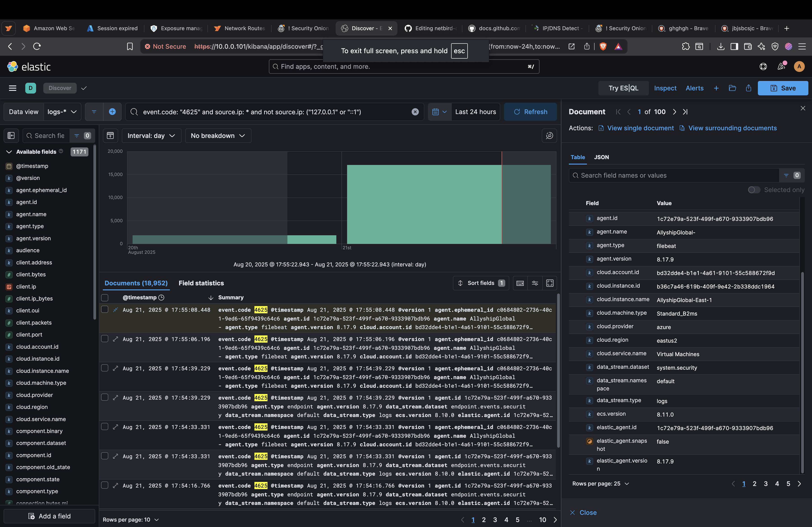Clear the query with the X icon

tap(415, 112)
